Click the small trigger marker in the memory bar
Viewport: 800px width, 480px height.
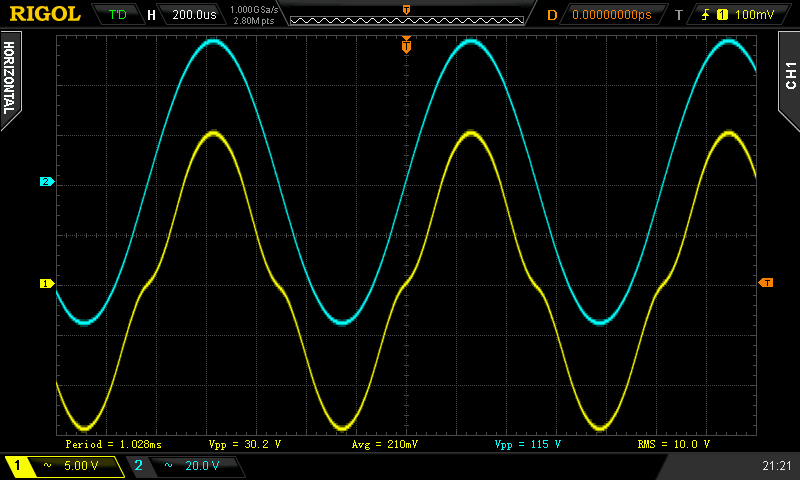click(406, 10)
